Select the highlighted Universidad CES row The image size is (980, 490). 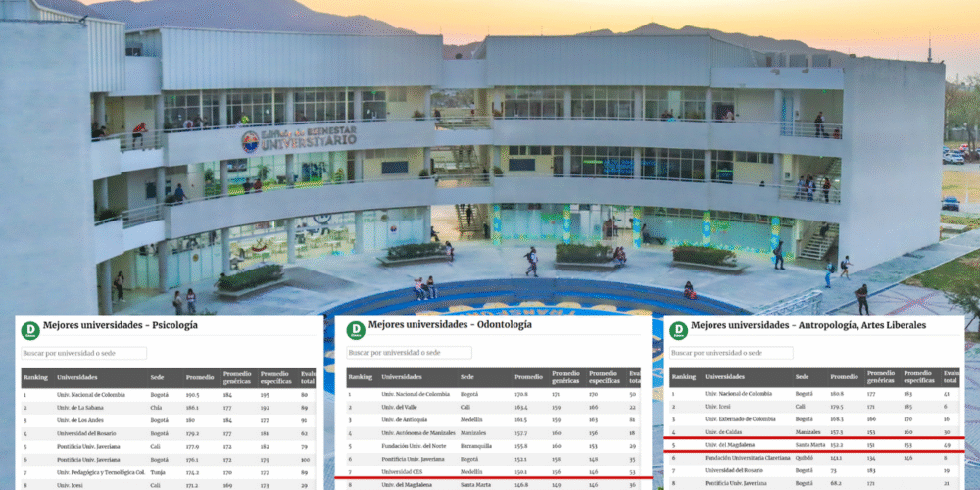click(x=410, y=469)
